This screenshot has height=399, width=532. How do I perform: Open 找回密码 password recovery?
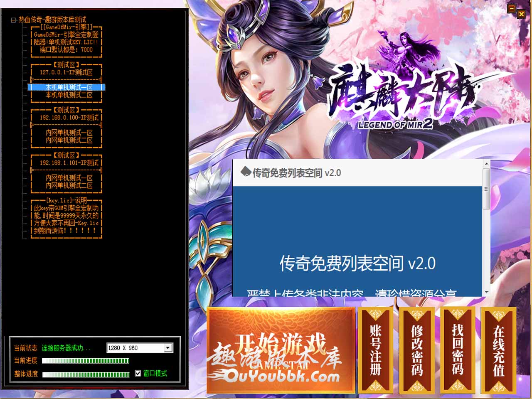tap(458, 350)
